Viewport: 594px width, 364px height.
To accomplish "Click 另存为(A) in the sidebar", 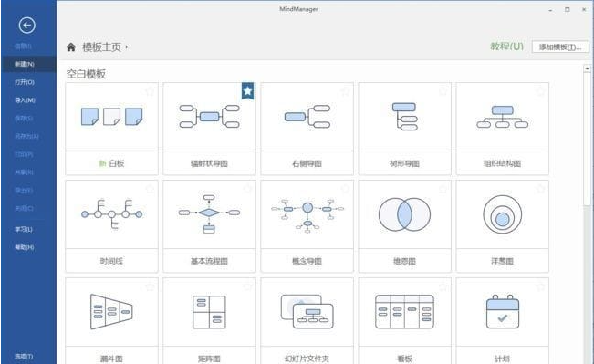I will pos(26,136).
